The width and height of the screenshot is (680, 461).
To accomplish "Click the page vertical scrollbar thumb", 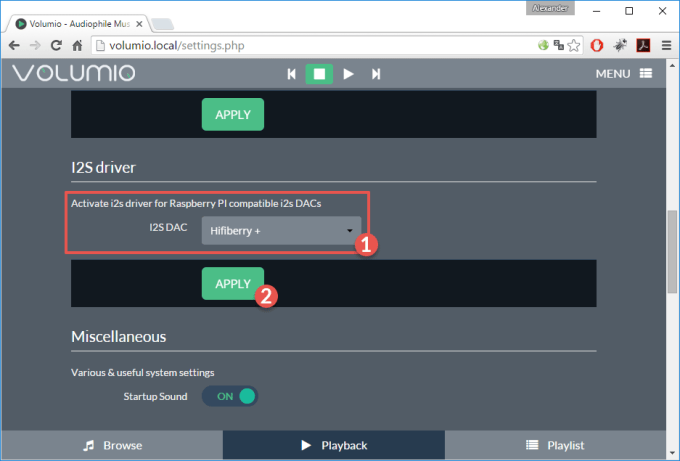I will [672, 252].
